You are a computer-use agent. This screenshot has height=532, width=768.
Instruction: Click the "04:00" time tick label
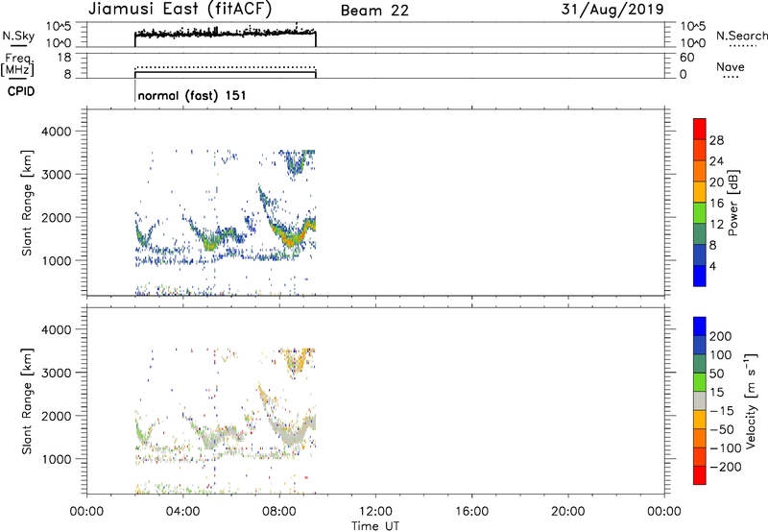[x=183, y=512]
